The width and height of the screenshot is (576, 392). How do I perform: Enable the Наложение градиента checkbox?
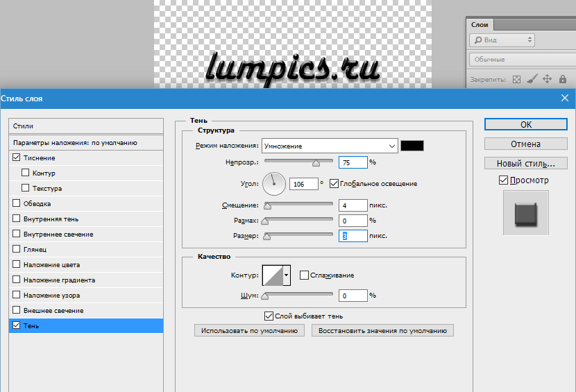[x=16, y=279]
